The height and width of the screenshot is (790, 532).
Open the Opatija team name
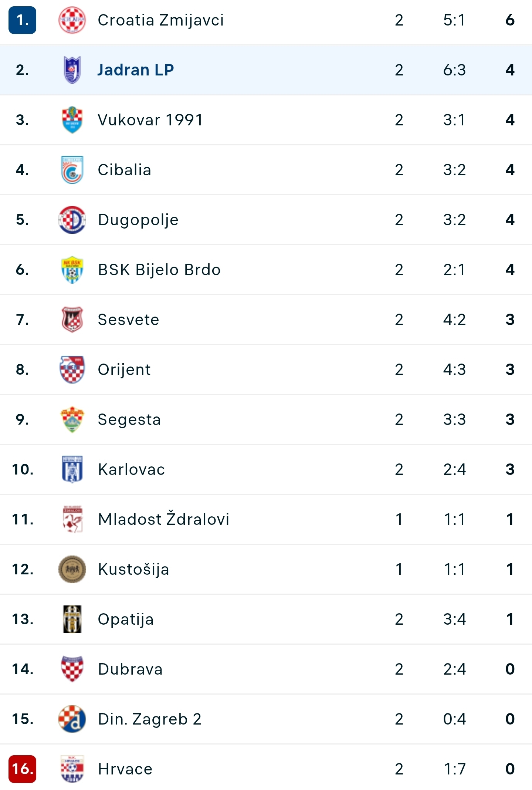point(126,619)
